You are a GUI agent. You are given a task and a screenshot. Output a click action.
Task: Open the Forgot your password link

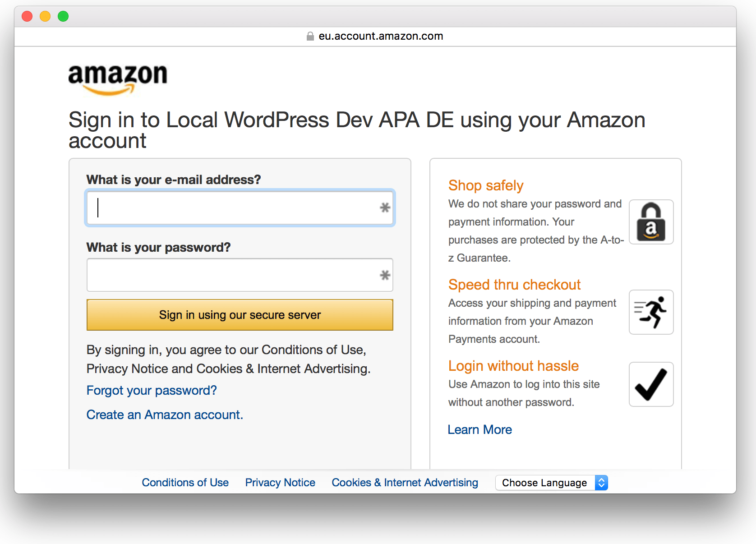click(152, 391)
